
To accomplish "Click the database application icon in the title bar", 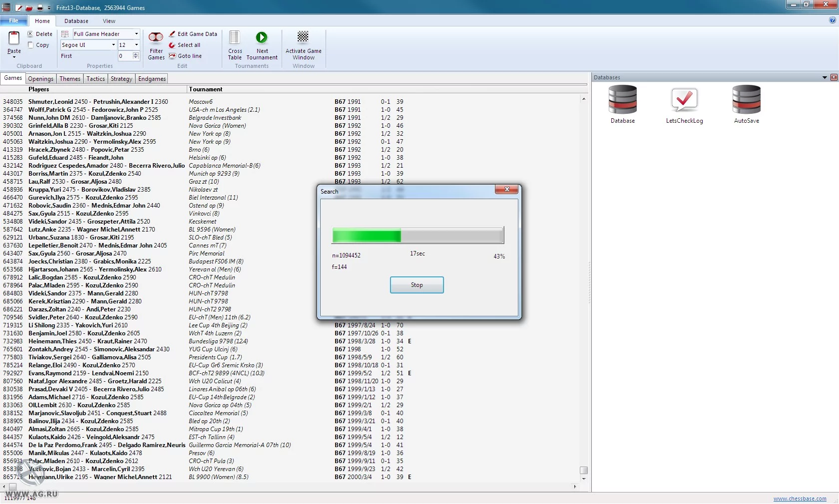I will (x=6, y=7).
